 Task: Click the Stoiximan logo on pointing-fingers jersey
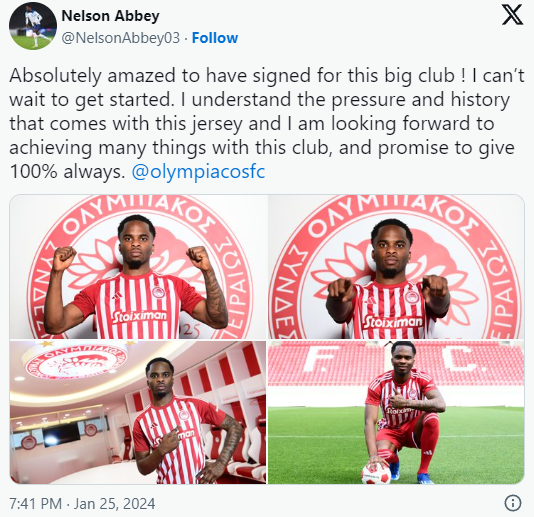click(393, 322)
